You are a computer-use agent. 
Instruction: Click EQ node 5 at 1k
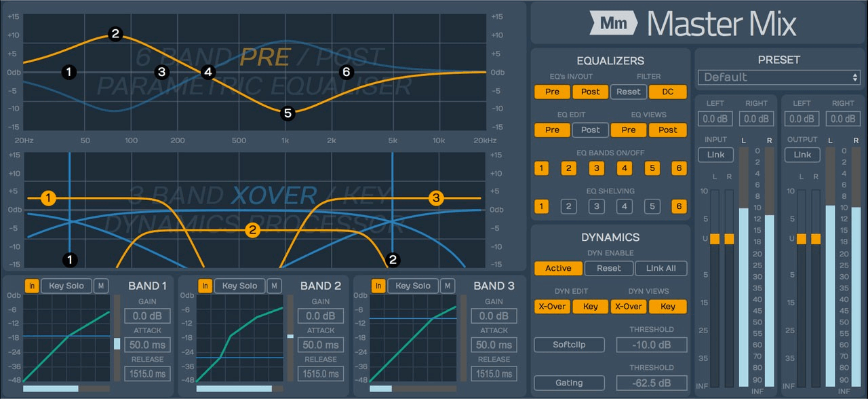point(288,113)
